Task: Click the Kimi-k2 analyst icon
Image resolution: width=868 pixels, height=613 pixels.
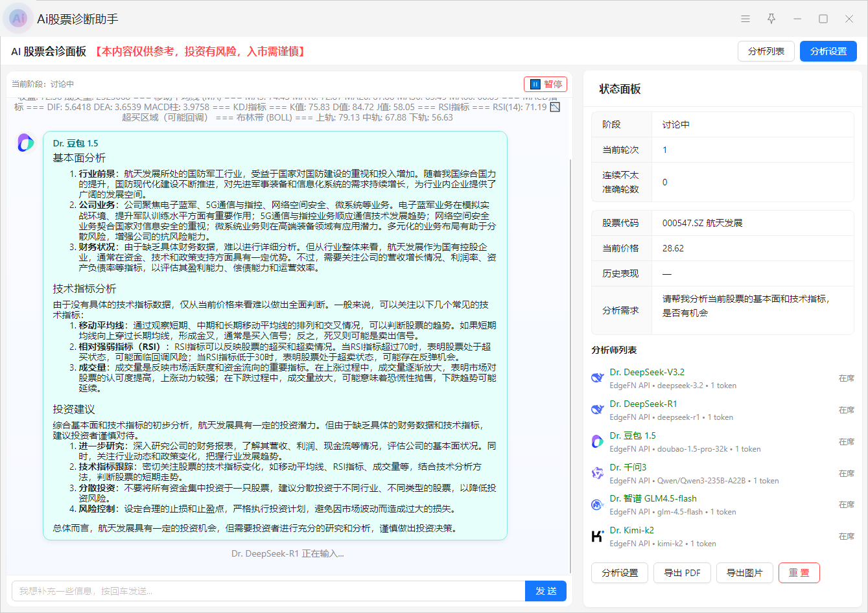Action: 598,536
